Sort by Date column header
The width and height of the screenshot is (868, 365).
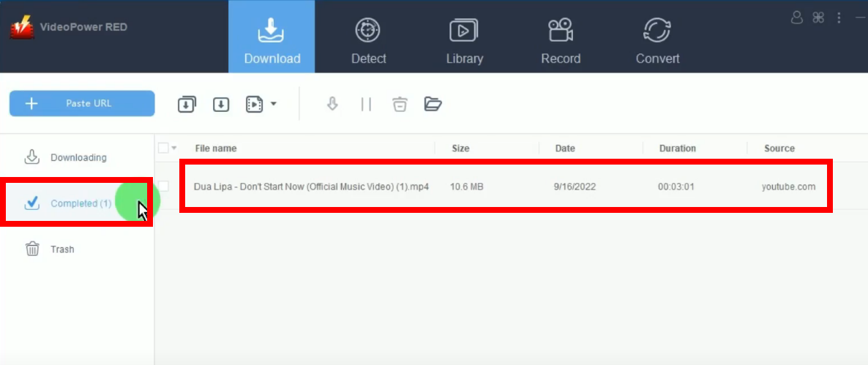pos(565,148)
